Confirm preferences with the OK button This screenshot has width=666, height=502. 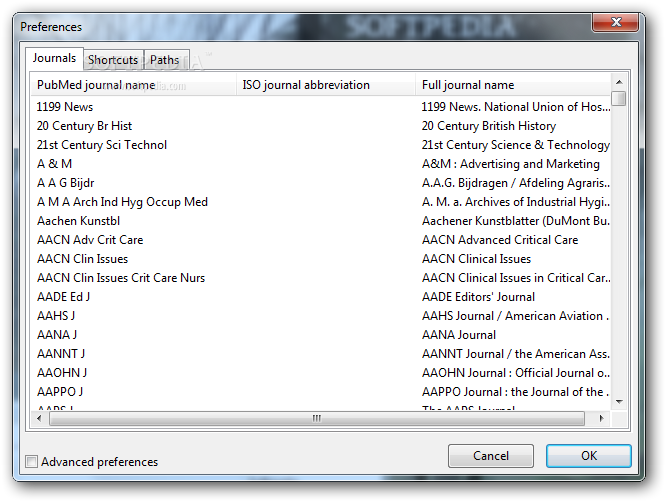589,456
